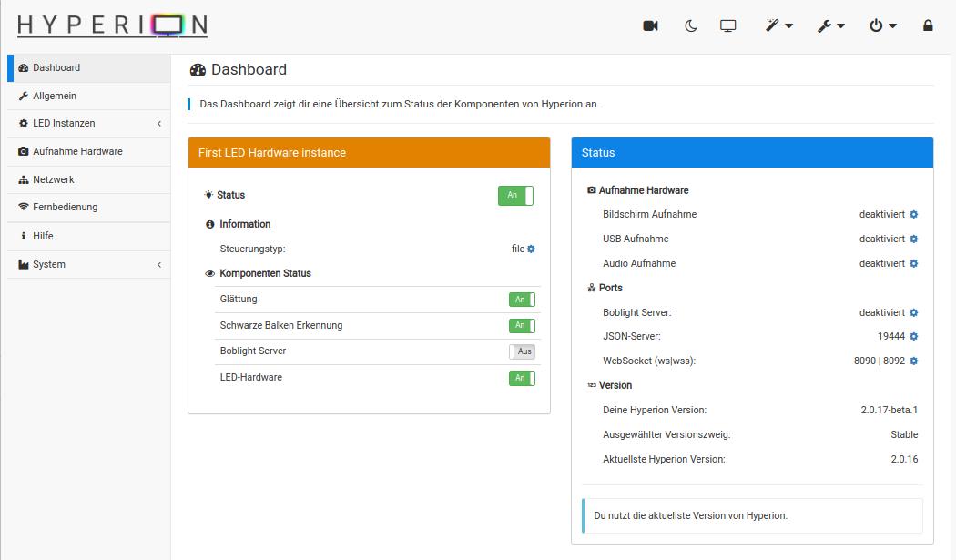Image resolution: width=956 pixels, height=560 pixels.
Task: Select Dashboard in the sidebar
Action: (x=89, y=67)
